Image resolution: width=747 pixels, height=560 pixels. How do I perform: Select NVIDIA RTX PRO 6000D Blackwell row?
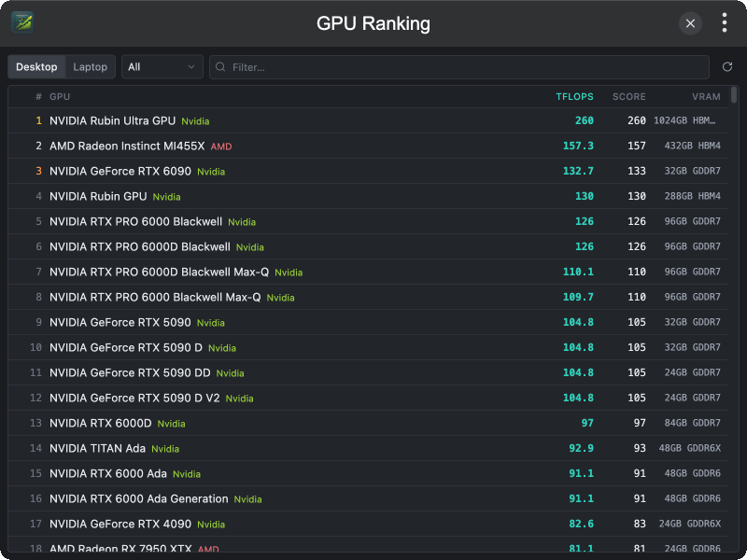(368, 246)
